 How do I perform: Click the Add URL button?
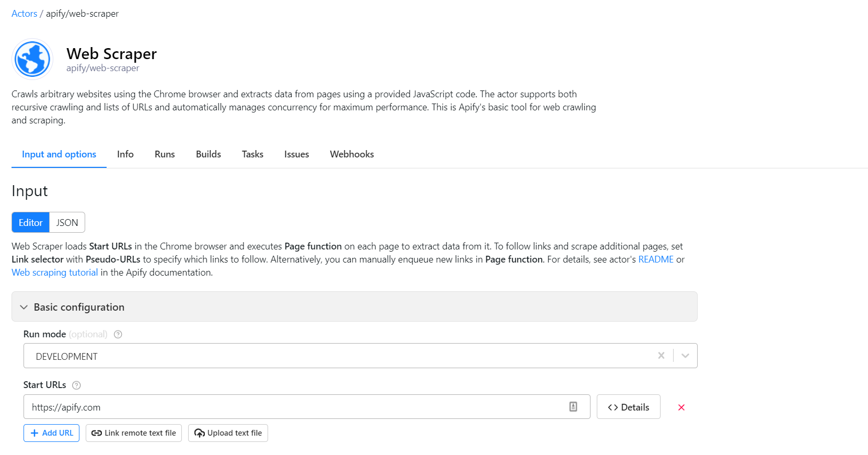(51, 433)
